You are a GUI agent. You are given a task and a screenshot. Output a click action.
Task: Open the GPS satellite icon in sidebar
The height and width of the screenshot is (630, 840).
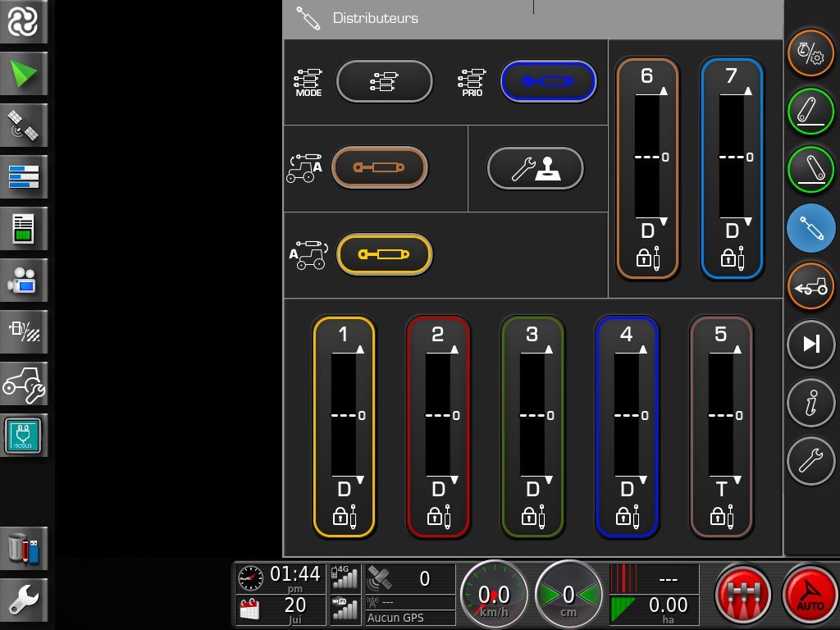pyautogui.click(x=24, y=126)
